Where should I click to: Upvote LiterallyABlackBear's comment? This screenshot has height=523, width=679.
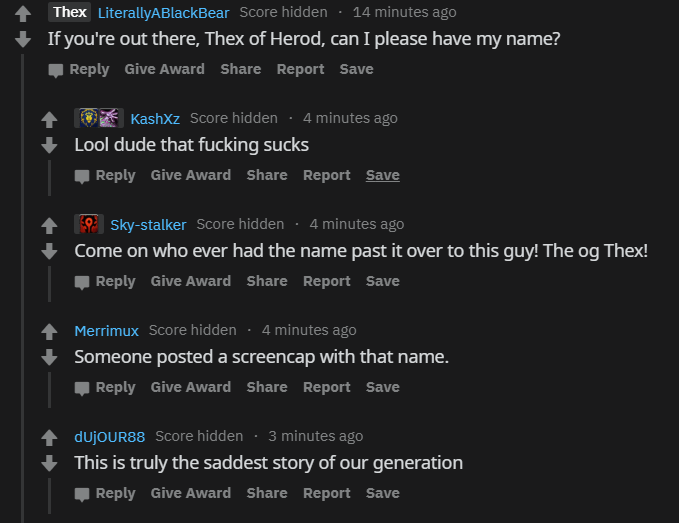coord(22,14)
